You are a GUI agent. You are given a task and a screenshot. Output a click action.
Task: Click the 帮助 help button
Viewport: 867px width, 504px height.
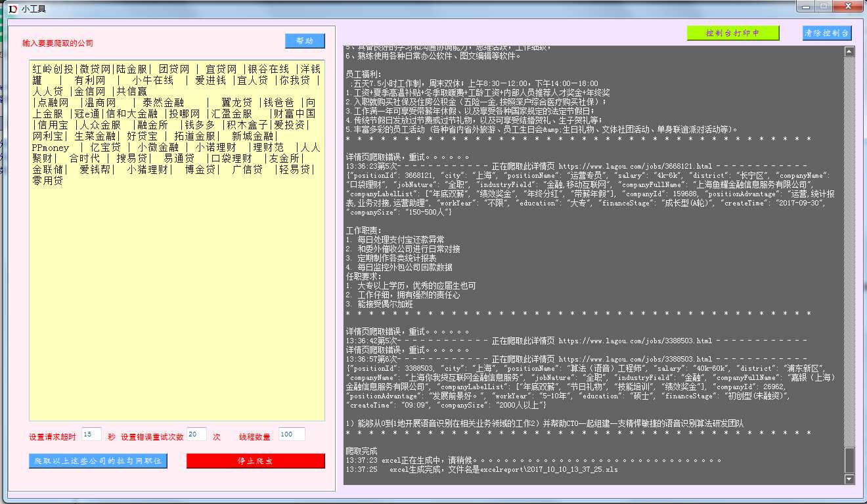[x=305, y=41]
